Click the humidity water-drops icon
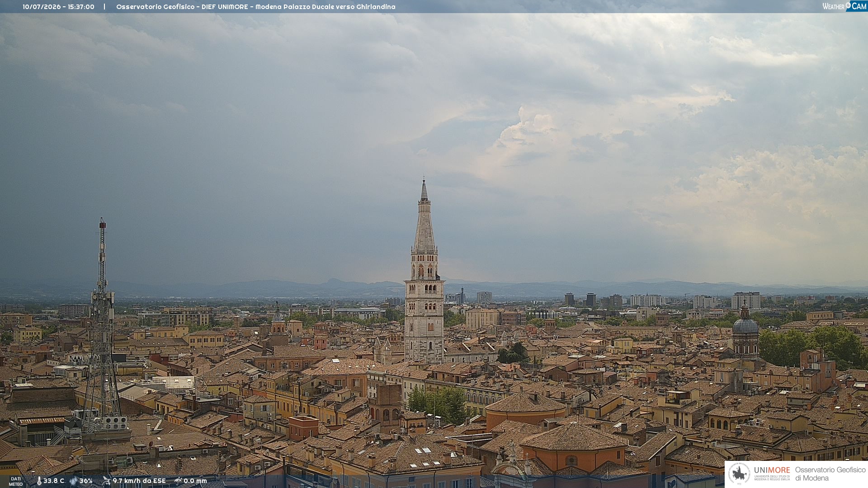868x488 pixels. pyautogui.click(x=73, y=481)
